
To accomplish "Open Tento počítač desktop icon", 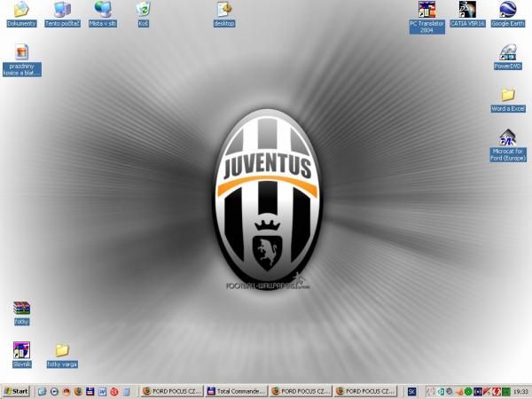I will click(62, 11).
